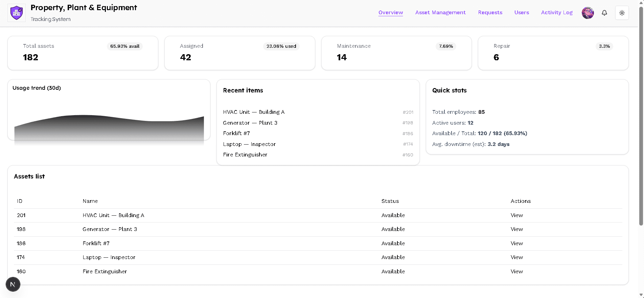Click the page vertical scrollbar
644x298 pixels.
tap(641, 115)
